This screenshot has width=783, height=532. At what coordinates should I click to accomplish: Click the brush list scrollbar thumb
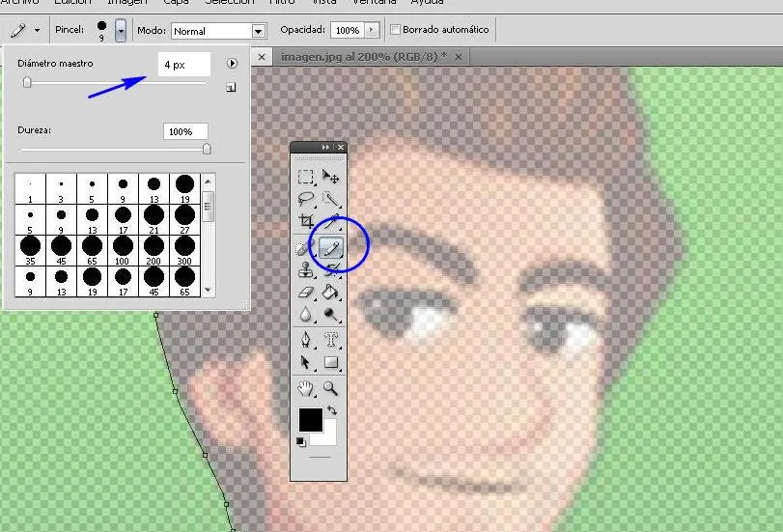point(209,206)
